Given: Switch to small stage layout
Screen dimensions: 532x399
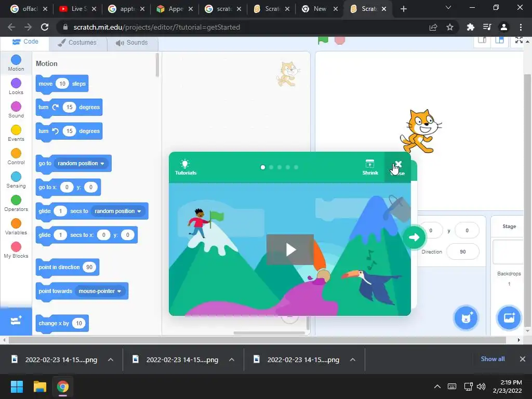Looking at the screenshot, I should coord(482,40).
